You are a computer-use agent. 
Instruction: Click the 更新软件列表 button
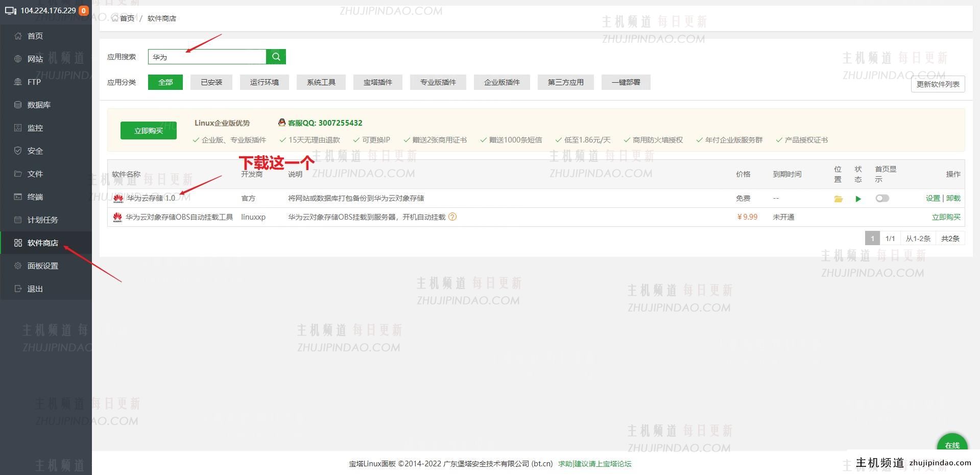(938, 84)
